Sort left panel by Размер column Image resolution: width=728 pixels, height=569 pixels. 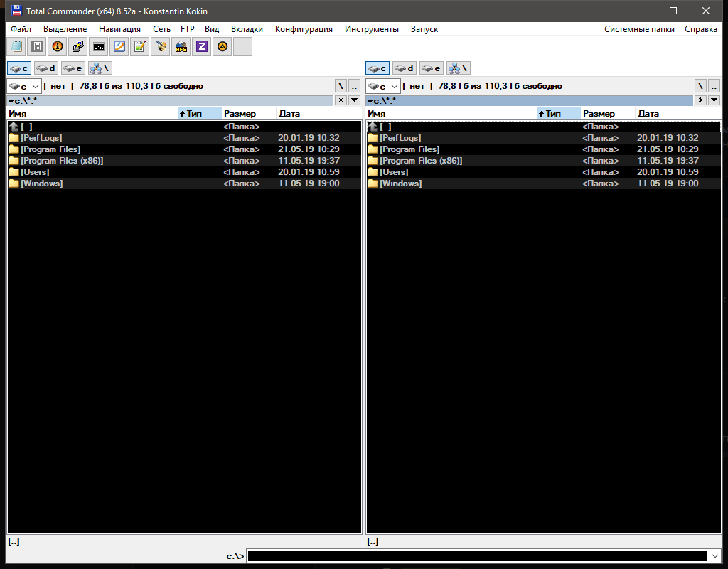[249, 114]
